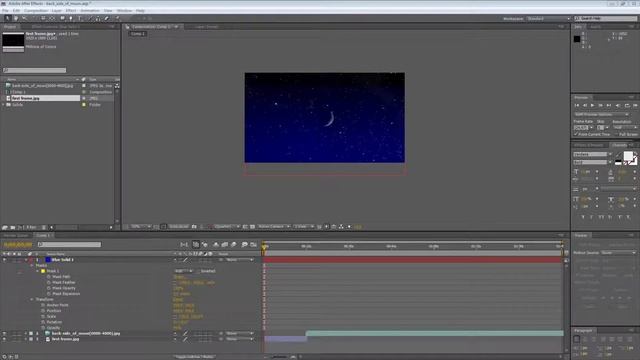
Task: Toggle loop option in Preview panel
Action: (627, 106)
